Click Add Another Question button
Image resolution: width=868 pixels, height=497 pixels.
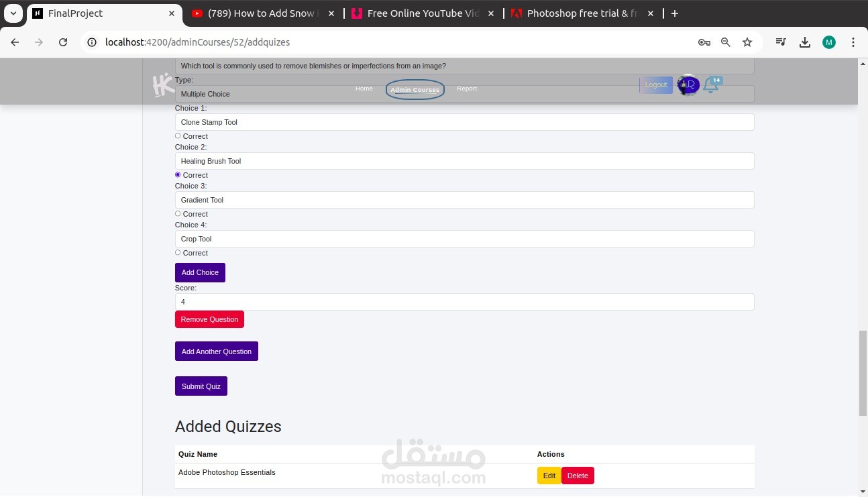(x=217, y=351)
